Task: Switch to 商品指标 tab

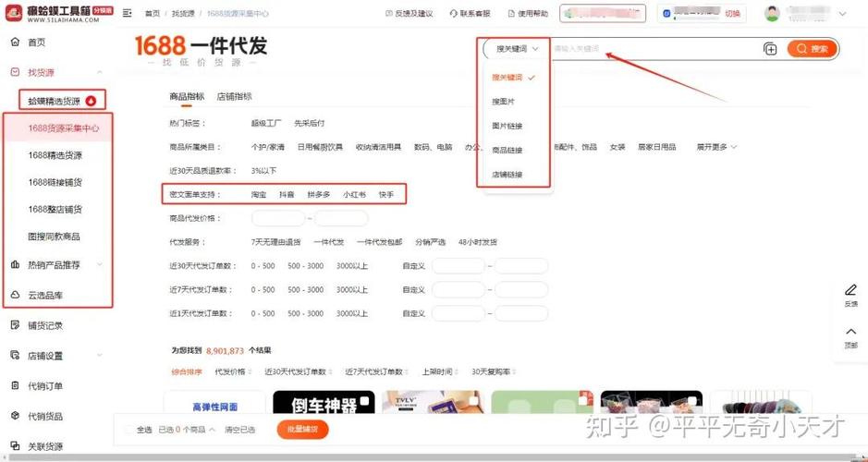Action: [187, 96]
